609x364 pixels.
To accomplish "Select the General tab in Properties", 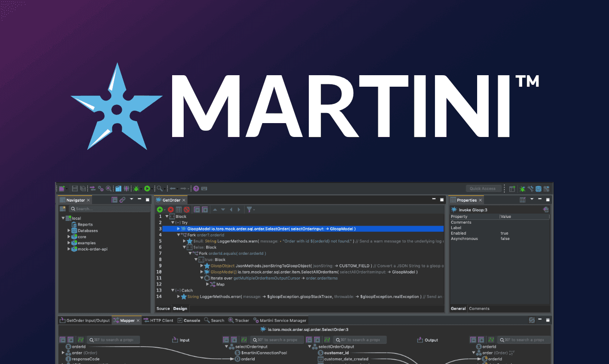I will [458, 309].
